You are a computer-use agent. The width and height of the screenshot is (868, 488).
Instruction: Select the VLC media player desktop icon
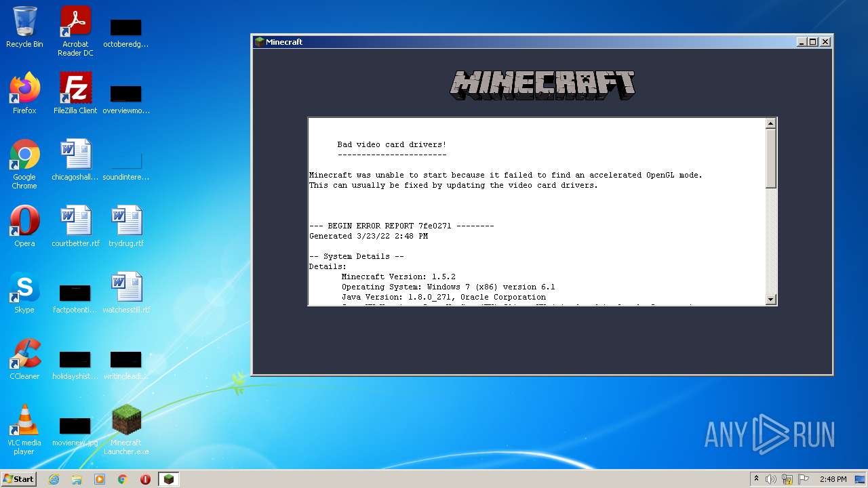click(x=24, y=430)
